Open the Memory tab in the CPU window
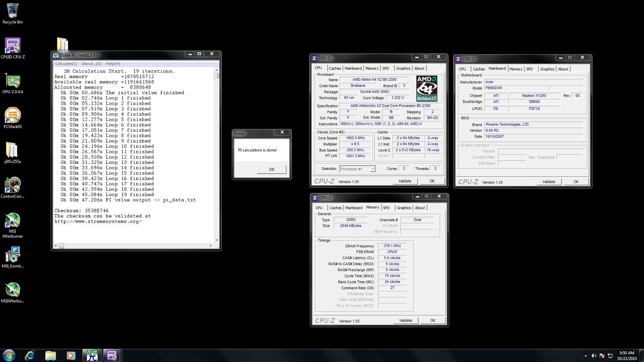 372,68
